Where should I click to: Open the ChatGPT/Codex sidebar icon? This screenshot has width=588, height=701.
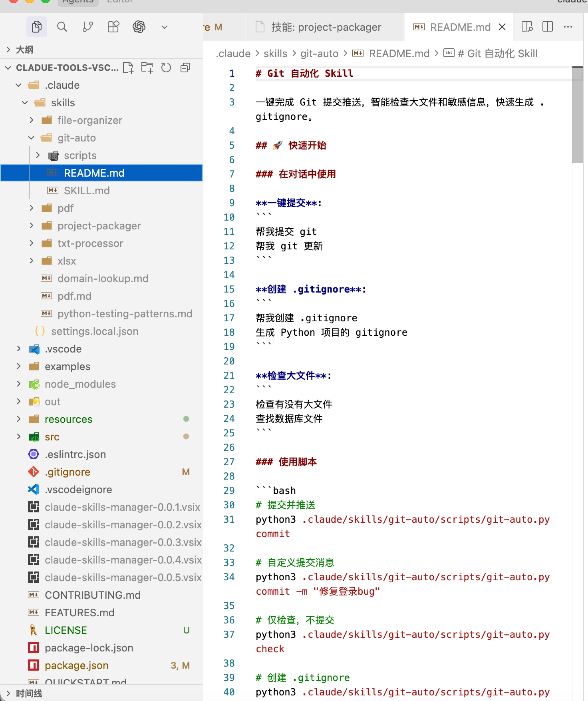(139, 27)
